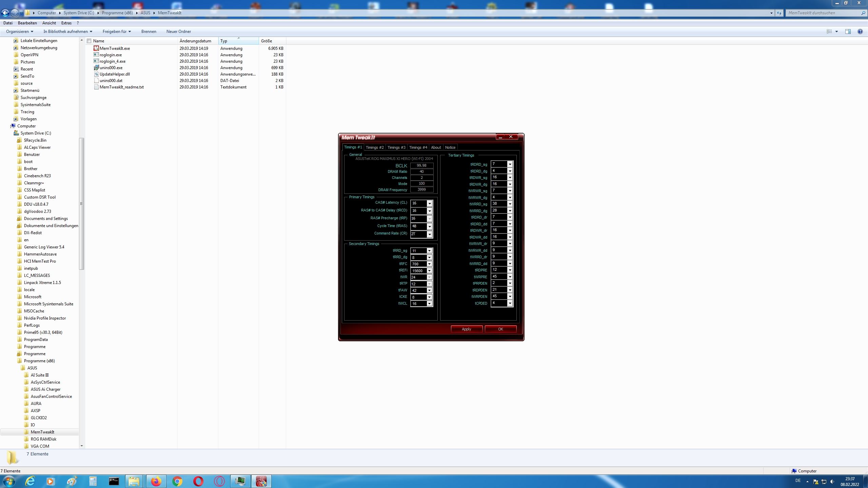
Task: Select AI Suite III folder in tree
Action: (40, 375)
